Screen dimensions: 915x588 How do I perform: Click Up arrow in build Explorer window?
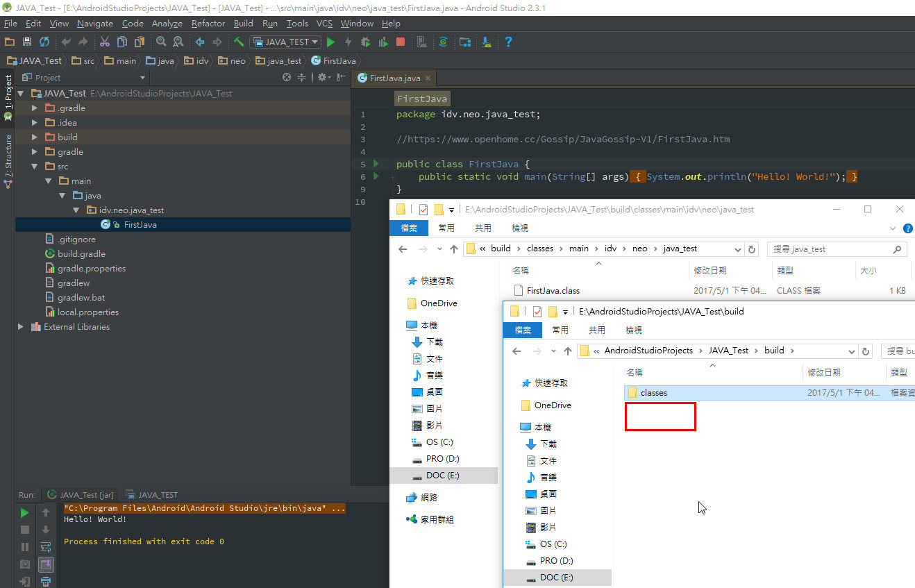(x=568, y=351)
